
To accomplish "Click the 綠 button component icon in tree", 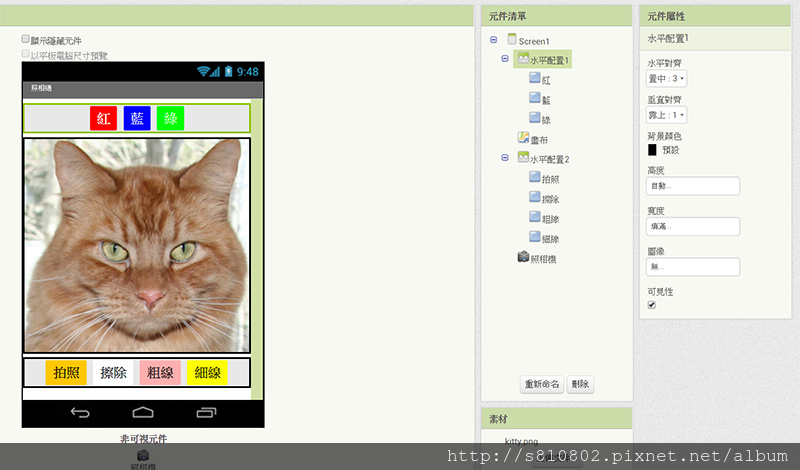I will pos(535,118).
